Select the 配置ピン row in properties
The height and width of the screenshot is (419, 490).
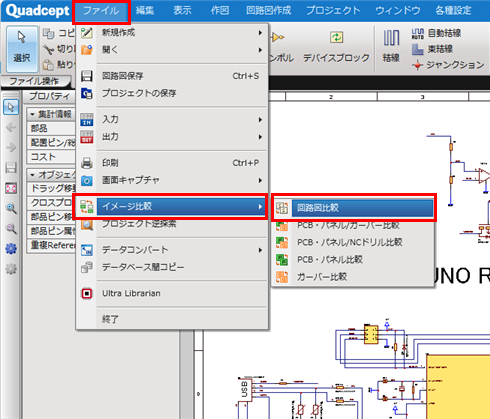(x=51, y=143)
